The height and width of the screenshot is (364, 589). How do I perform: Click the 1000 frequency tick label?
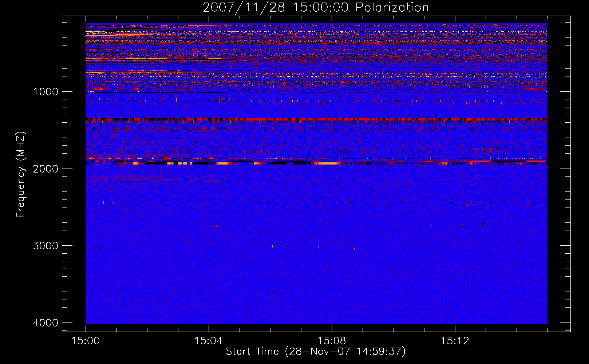(46, 92)
